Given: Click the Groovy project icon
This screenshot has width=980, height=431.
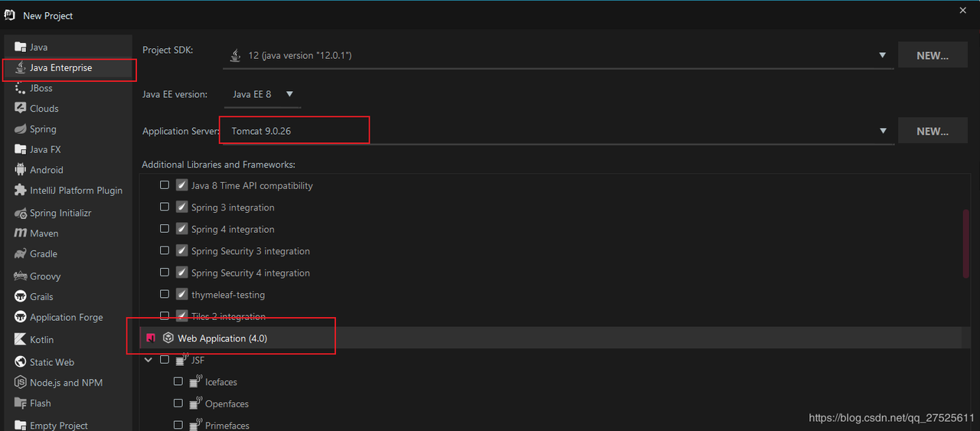Looking at the screenshot, I should pyautogui.click(x=21, y=276).
